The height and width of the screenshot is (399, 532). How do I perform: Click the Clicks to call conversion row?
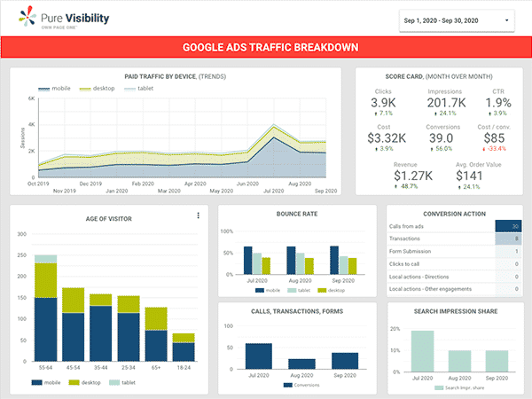pyautogui.click(x=454, y=264)
